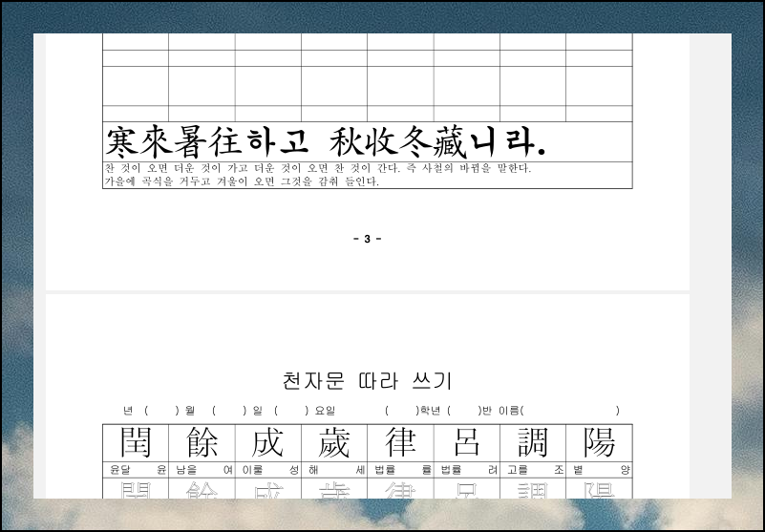This screenshot has height=532, width=765.
Task: Click the black hanja character '歲'
Action: pyautogui.click(x=334, y=442)
